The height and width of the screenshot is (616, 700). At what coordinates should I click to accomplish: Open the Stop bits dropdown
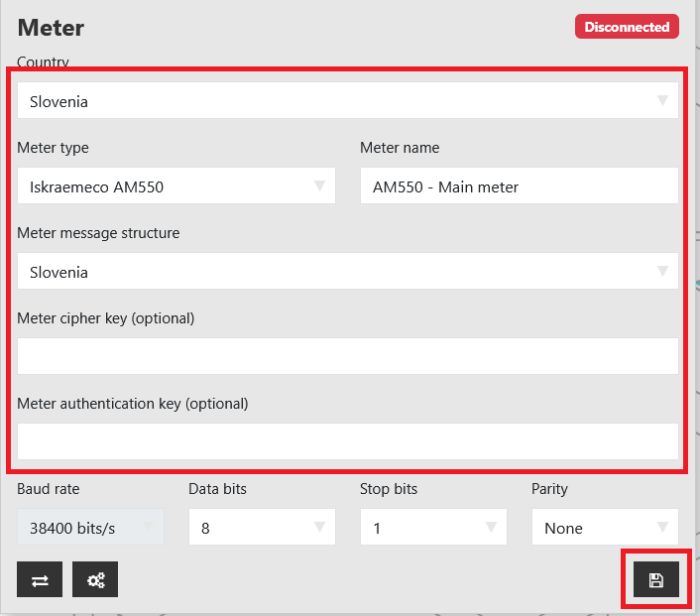click(x=433, y=527)
